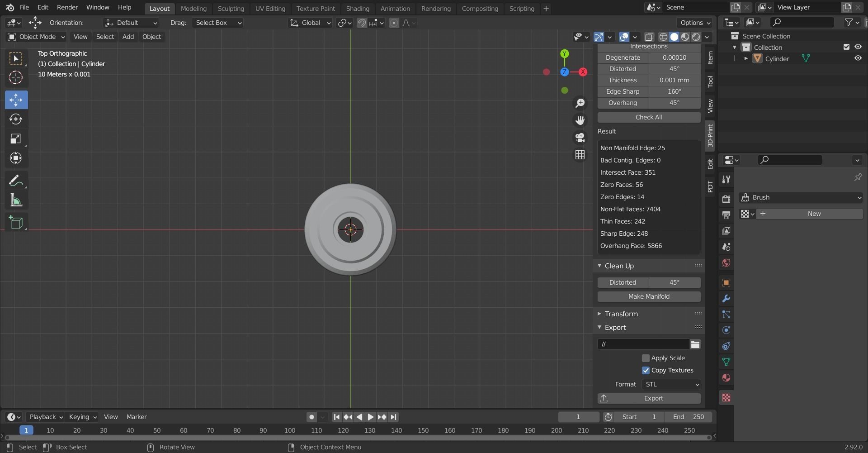Click the pan hand viewport icon
The image size is (868, 453).
click(580, 120)
